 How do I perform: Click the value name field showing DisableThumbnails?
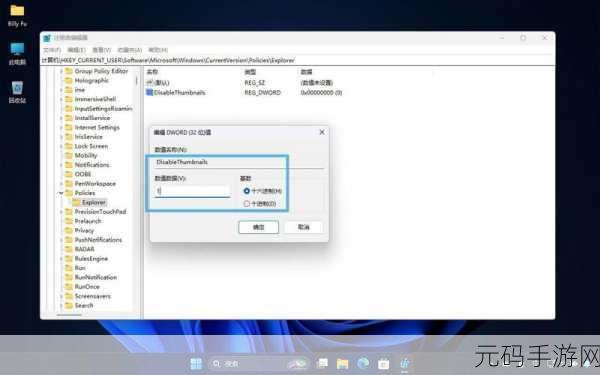239,162
